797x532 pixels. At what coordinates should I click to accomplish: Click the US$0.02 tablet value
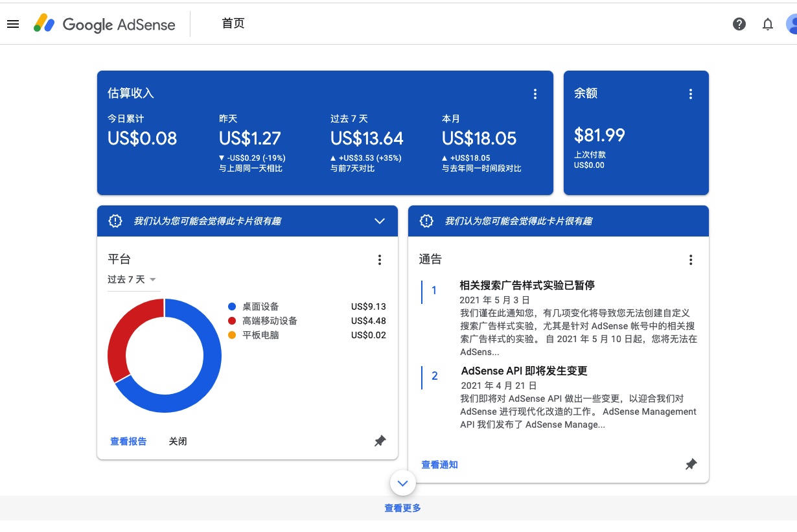(369, 335)
